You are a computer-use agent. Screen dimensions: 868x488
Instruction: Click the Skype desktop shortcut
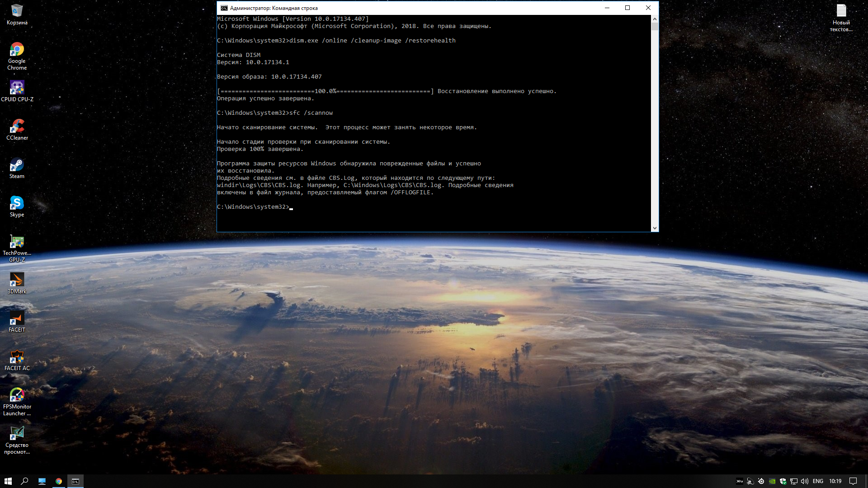pyautogui.click(x=17, y=203)
